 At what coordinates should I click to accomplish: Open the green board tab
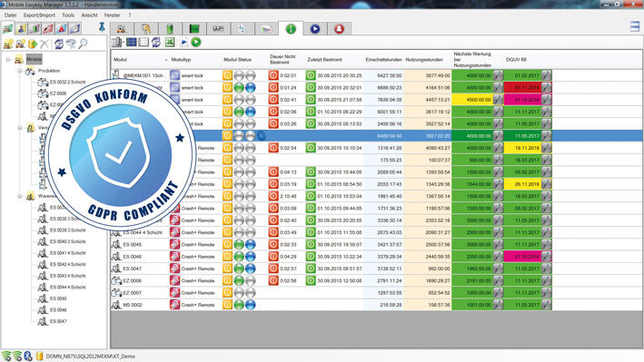tap(193, 29)
